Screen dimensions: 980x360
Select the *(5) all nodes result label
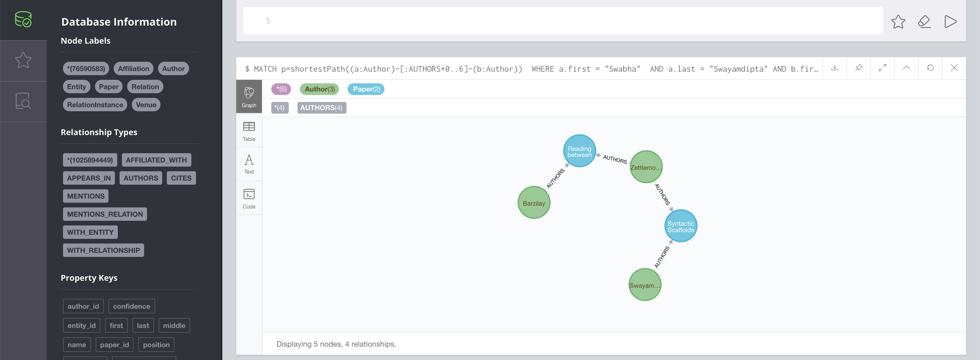click(x=281, y=89)
